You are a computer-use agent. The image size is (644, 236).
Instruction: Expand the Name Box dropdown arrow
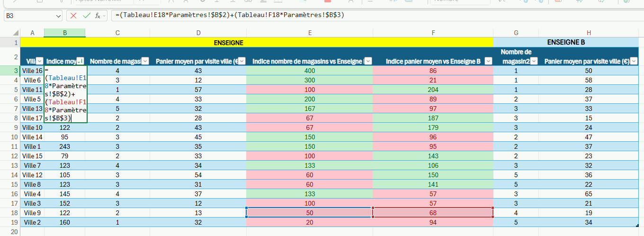click(58, 16)
